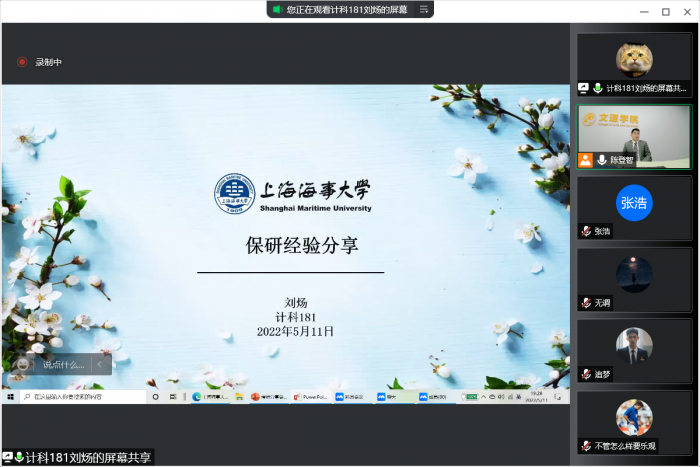Click the clock in the shared taskbar
This screenshot has width=700, height=467.
click(536, 396)
